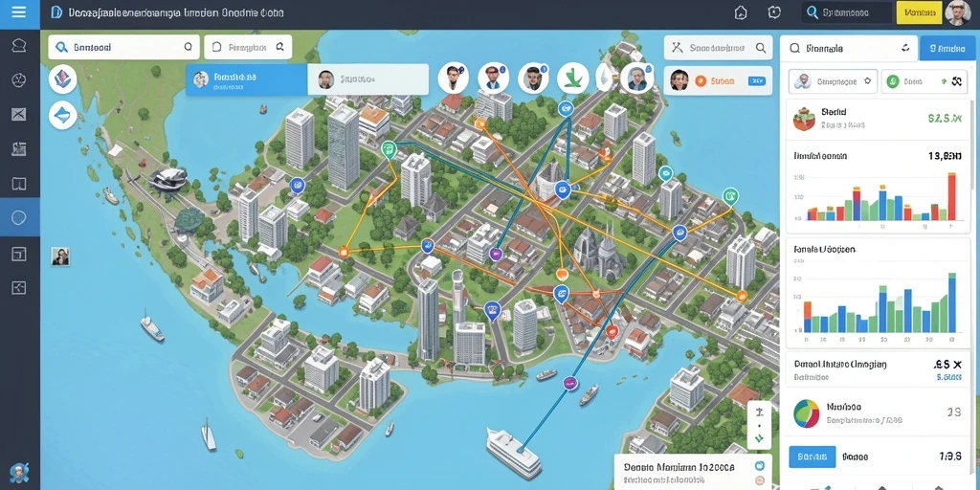
Task: Select the light gray person tab with portrait
Action: (x=368, y=79)
